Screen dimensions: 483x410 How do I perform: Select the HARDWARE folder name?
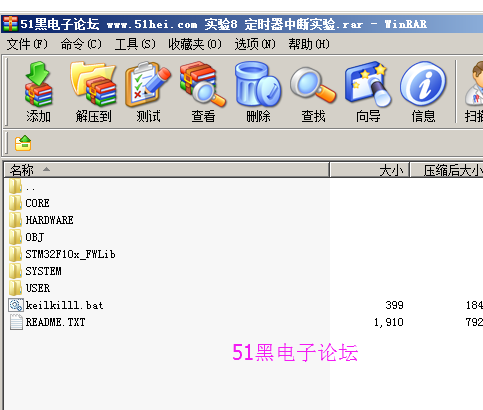(49, 220)
